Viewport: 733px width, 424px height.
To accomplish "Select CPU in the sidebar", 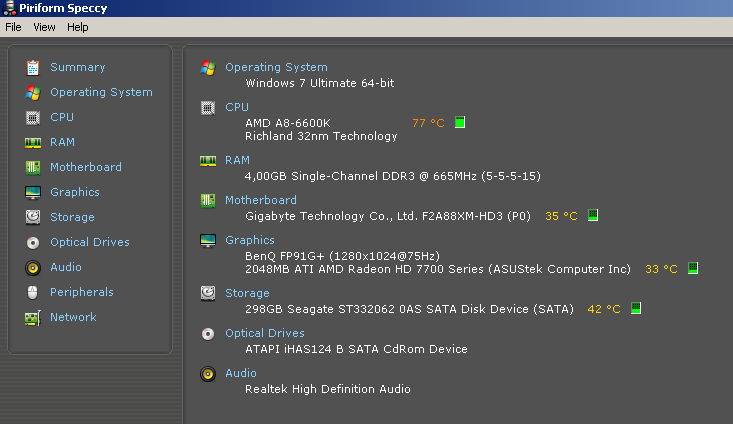I will pyautogui.click(x=62, y=117).
